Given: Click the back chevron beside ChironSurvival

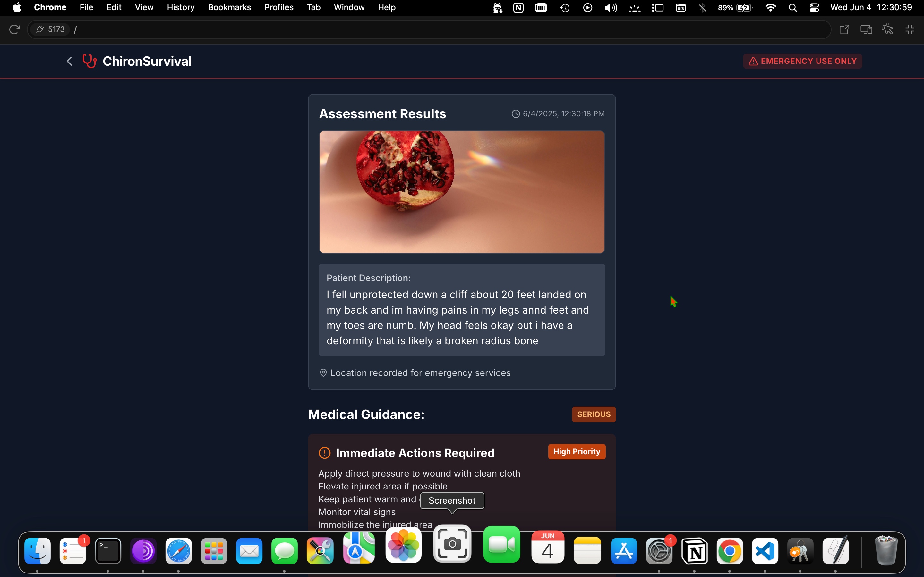Looking at the screenshot, I should tap(70, 61).
